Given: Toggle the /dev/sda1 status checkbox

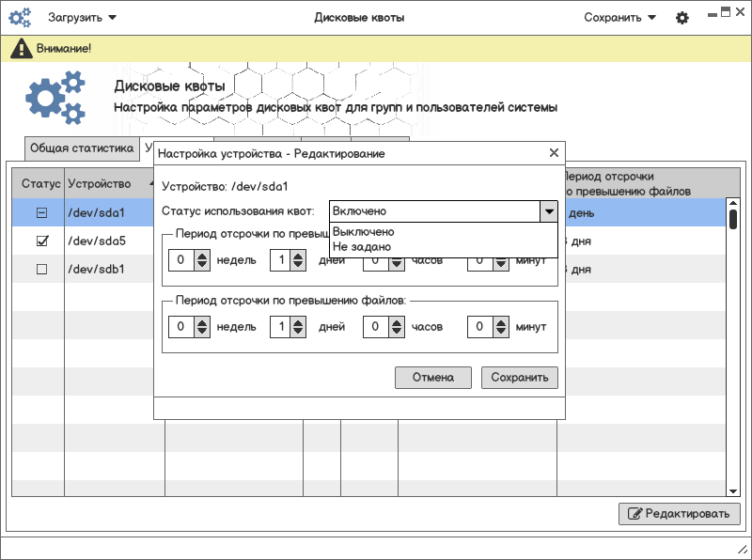Looking at the screenshot, I should 41,213.
